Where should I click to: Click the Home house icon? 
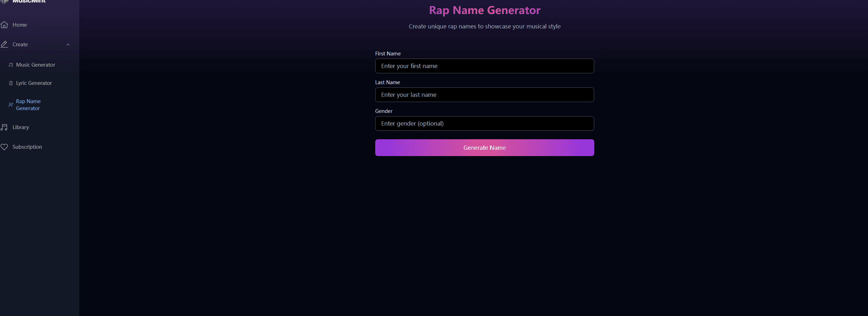pos(4,25)
